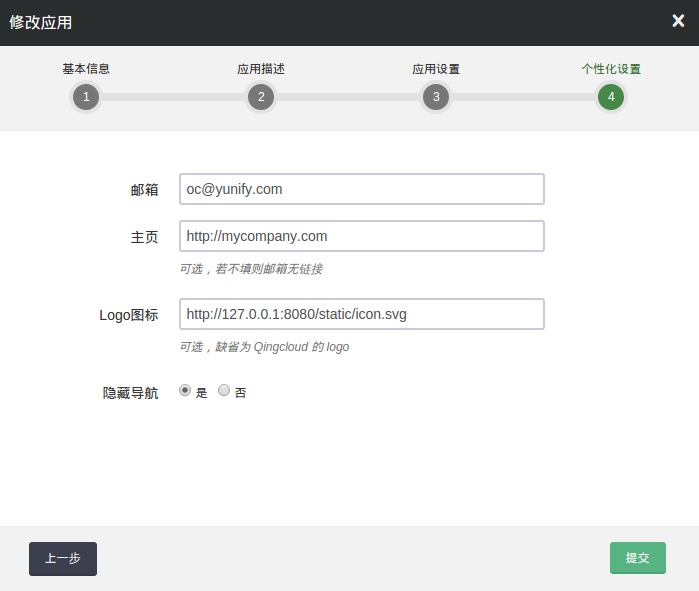Click the 上一步 previous step button
The image size is (699, 591).
click(63, 558)
